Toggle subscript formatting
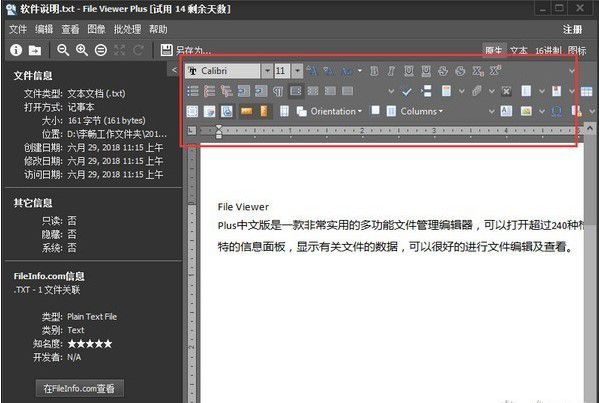The height and width of the screenshot is (403, 599). (x=478, y=71)
